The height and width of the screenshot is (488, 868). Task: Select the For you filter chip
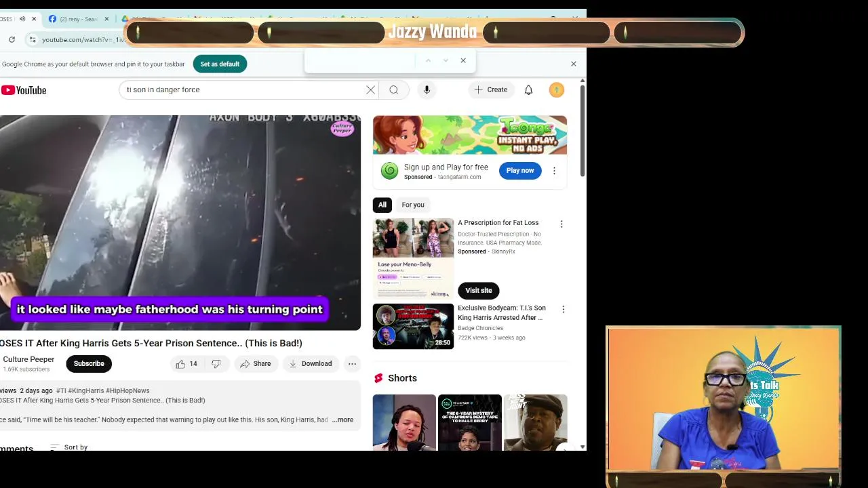(x=412, y=205)
